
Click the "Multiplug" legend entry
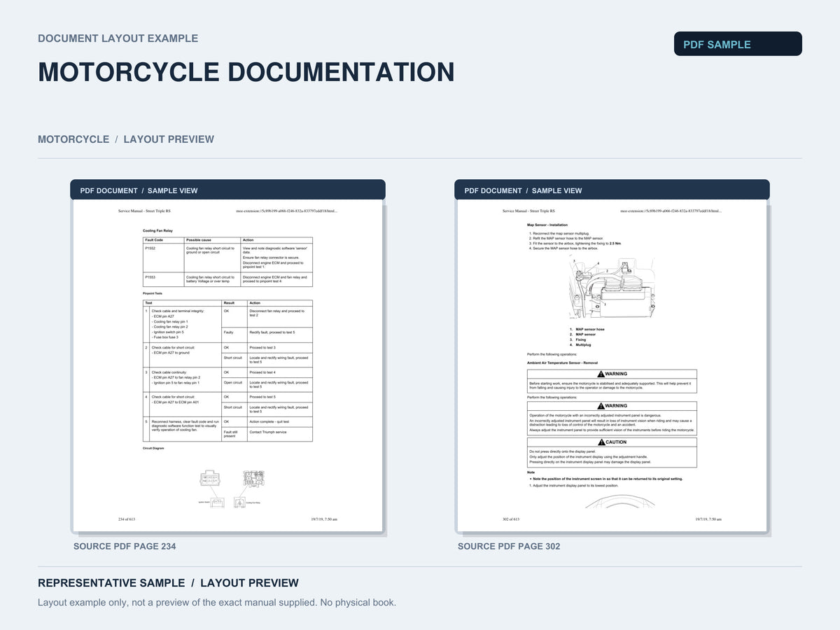pos(580,345)
